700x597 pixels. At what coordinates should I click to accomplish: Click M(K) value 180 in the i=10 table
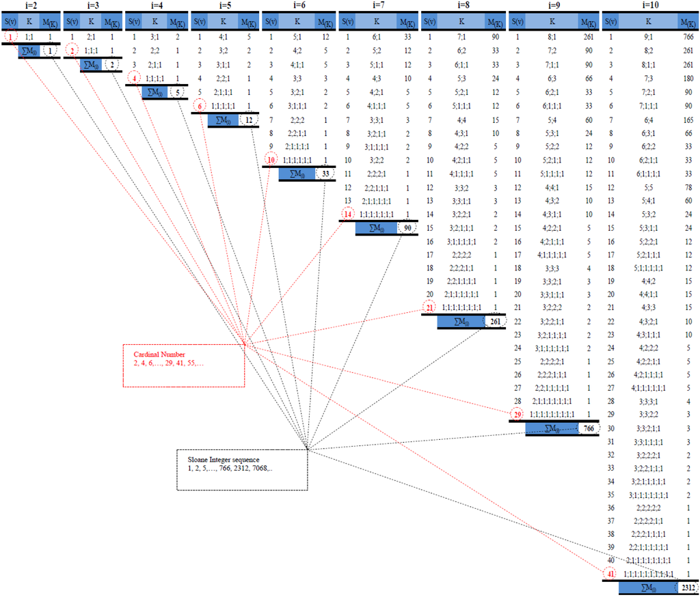pos(688,79)
